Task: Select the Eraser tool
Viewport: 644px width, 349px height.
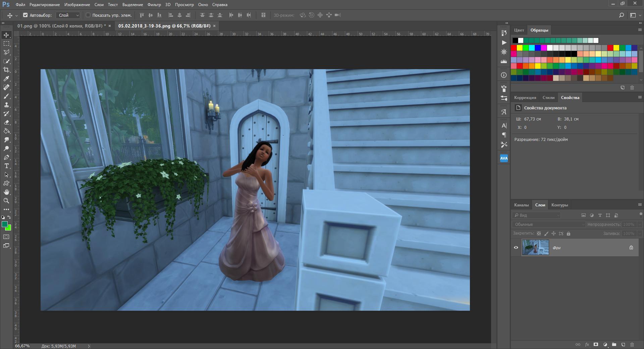Action: (x=6, y=122)
